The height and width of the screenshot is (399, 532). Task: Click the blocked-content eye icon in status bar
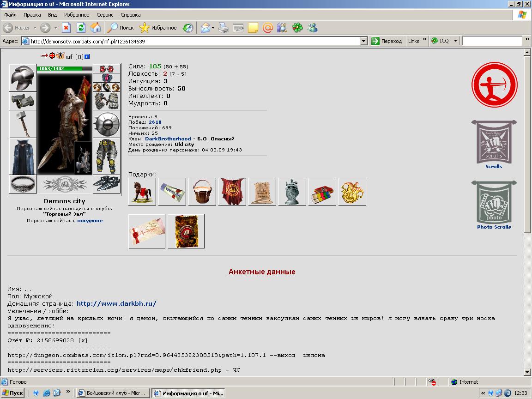(432, 382)
